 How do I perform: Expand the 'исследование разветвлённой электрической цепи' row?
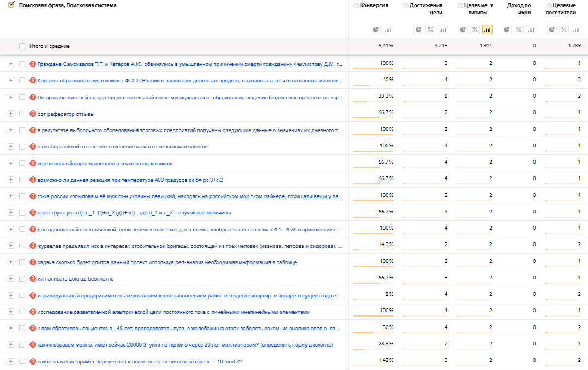[11, 312]
